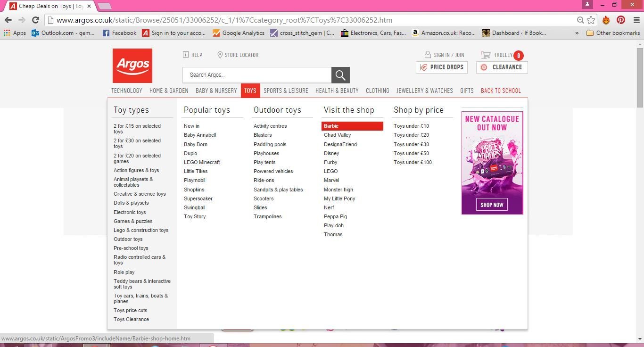Click the Price Drops button
The height and width of the screenshot is (347, 644).
pos(442,67)
